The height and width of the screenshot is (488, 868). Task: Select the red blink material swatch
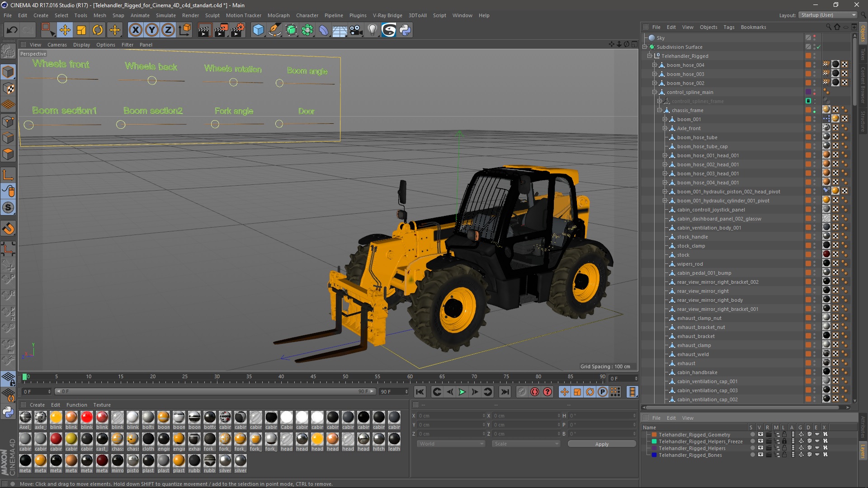pyautogui.click(x=87, y=418)
